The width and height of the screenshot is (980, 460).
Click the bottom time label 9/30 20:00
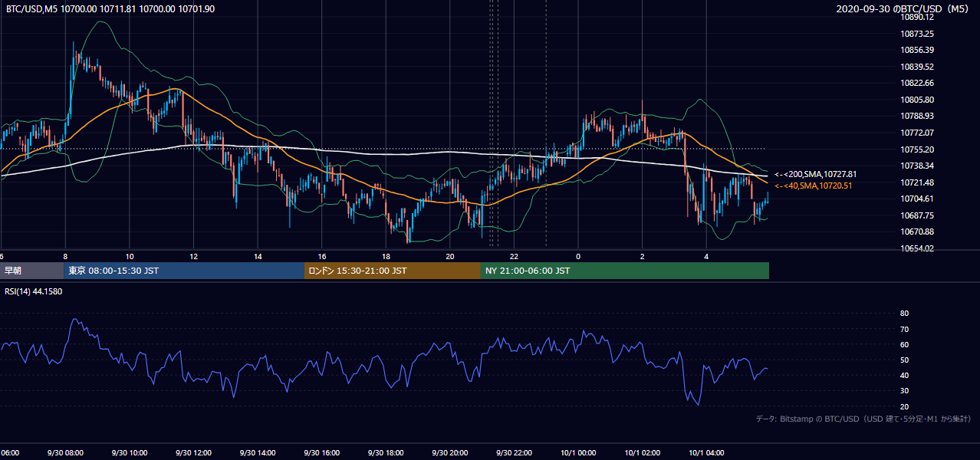coord(449,453)
